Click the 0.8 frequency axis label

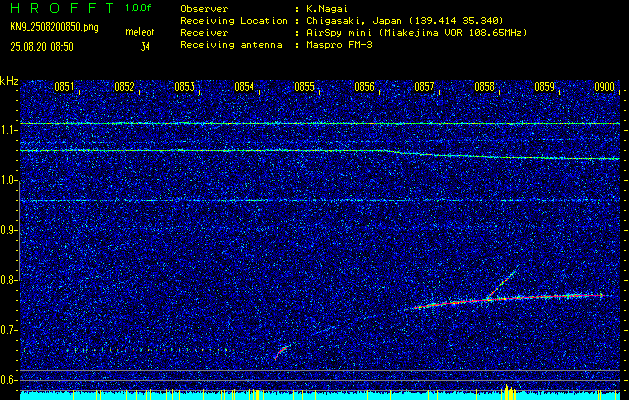tap(6, 280)
